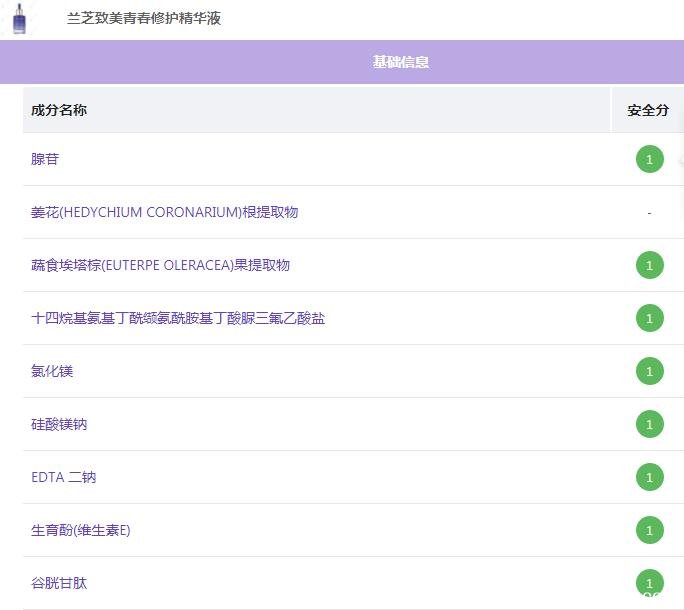
Task: Open the 谷胱甘肽 ingredient link
Action: click(x=59, y=583)
